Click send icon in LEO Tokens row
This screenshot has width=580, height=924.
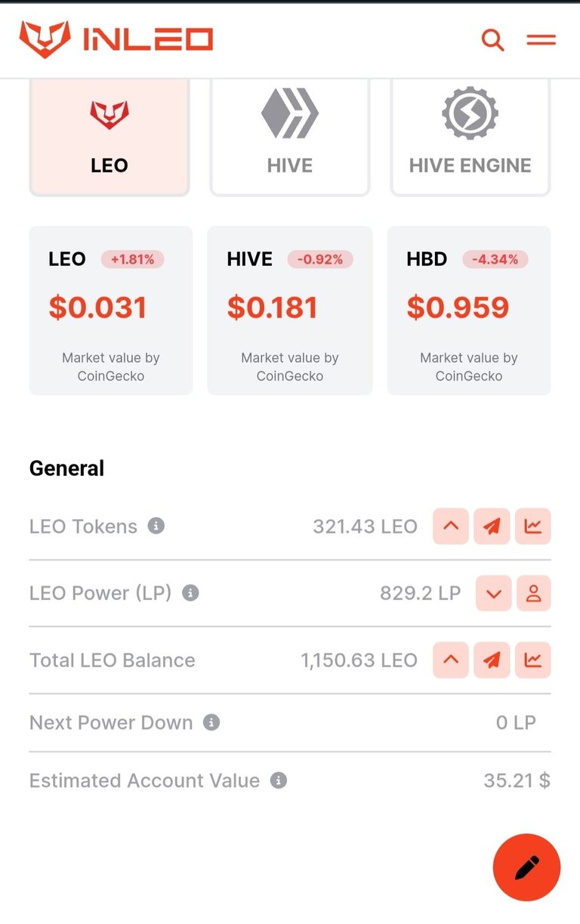(x=492, y=527)
